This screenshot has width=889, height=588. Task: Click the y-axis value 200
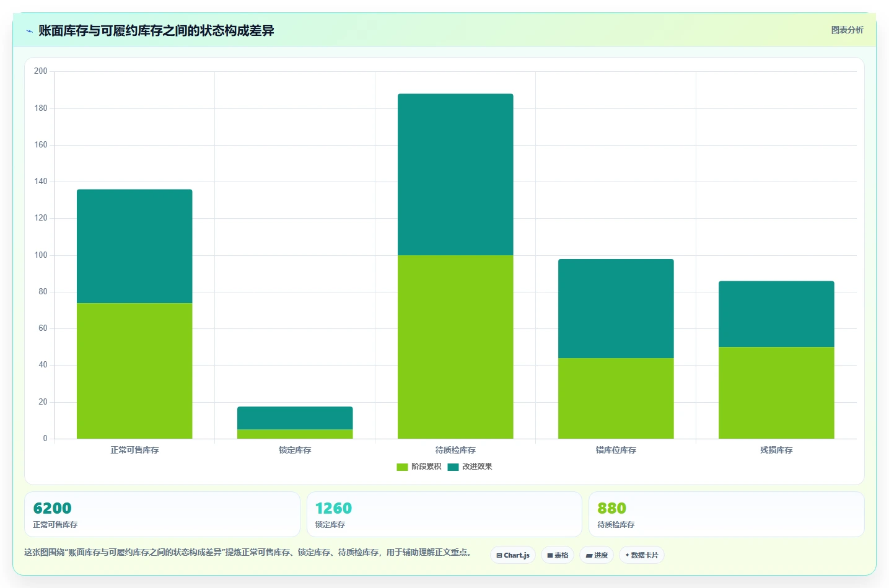point(41,71)
